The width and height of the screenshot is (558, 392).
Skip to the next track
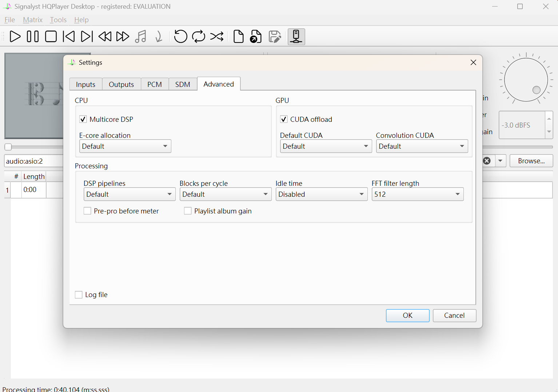[87, 37]
